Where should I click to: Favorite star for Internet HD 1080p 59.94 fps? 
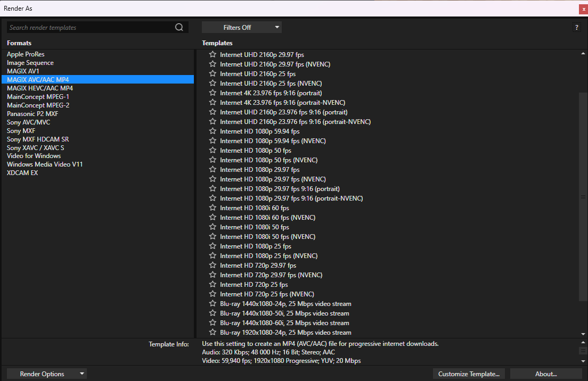(x=213, y=131)
